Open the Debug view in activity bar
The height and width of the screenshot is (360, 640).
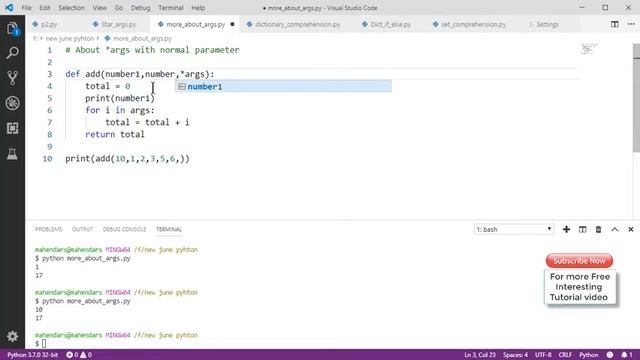click(x=12, y=103)
